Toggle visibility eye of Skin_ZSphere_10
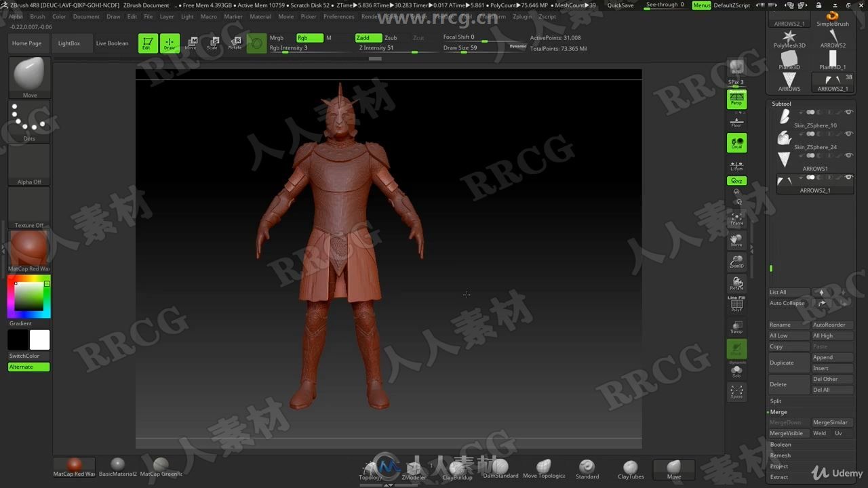The image size is (868, 488). [x=848, y=112]
